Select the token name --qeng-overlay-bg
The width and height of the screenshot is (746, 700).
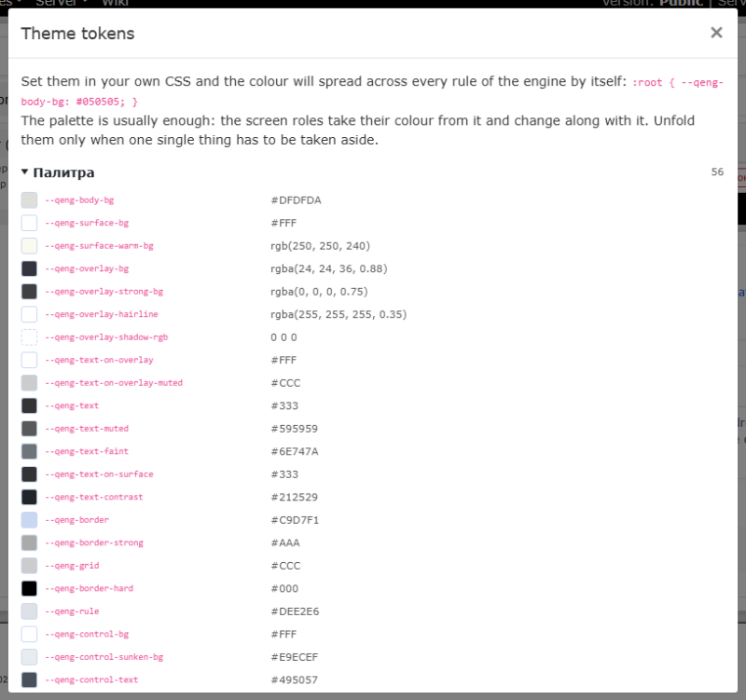[87, 268]
